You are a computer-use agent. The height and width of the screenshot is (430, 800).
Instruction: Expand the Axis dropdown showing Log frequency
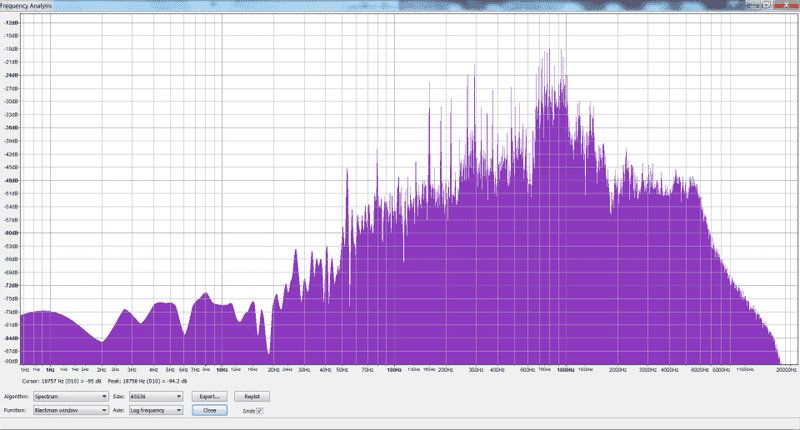tap(156, 410)
